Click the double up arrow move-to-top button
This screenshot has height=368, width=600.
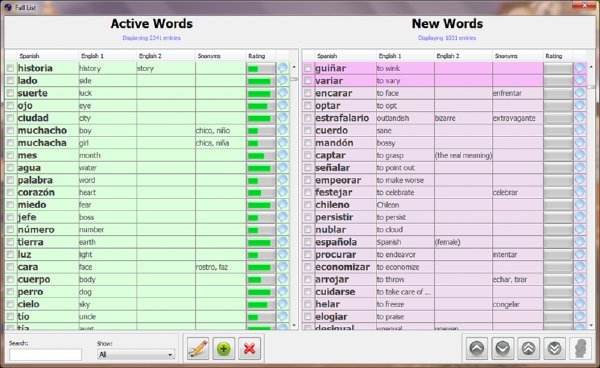[x=528, y=348]
